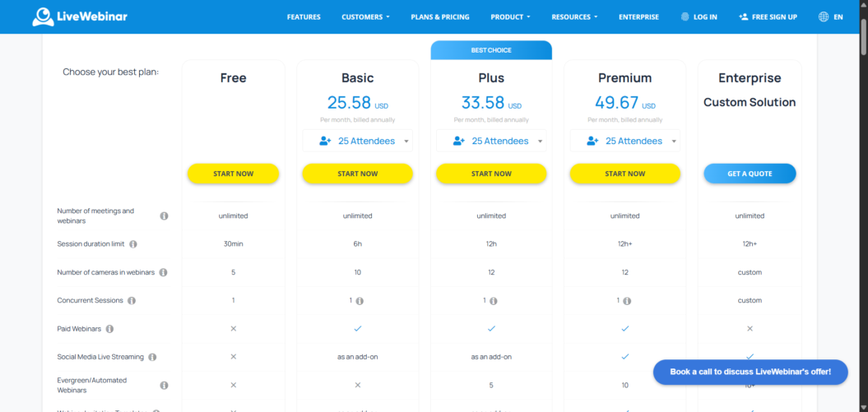Open info icon for Evergreen/Automated Webinars
The image size is (868, 412).
[x=164, y=385]
